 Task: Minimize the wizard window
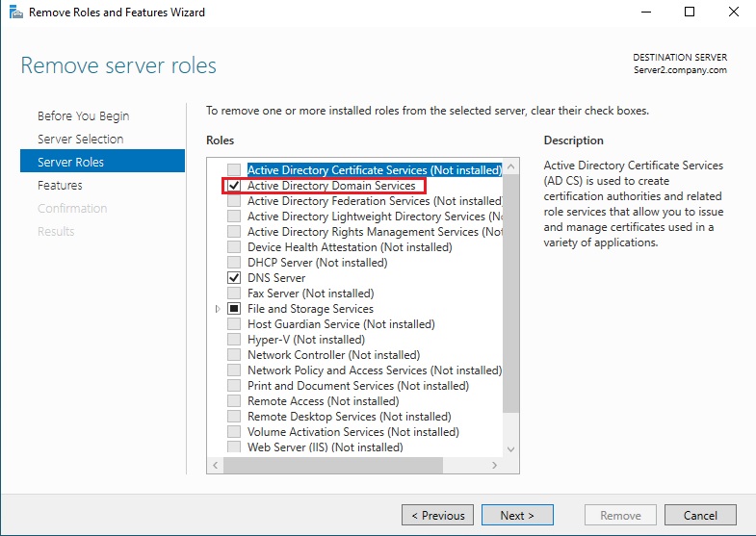645,13
